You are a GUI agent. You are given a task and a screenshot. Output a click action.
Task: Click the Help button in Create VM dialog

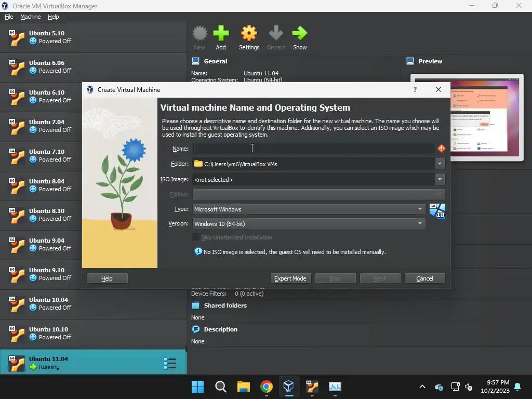107,278
